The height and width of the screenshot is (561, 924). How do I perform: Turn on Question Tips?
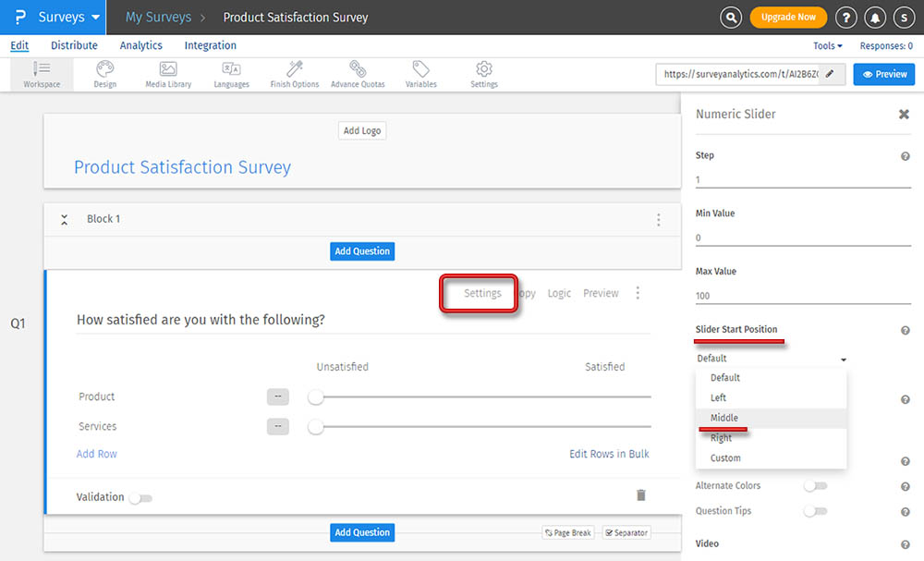click(817, 511)
